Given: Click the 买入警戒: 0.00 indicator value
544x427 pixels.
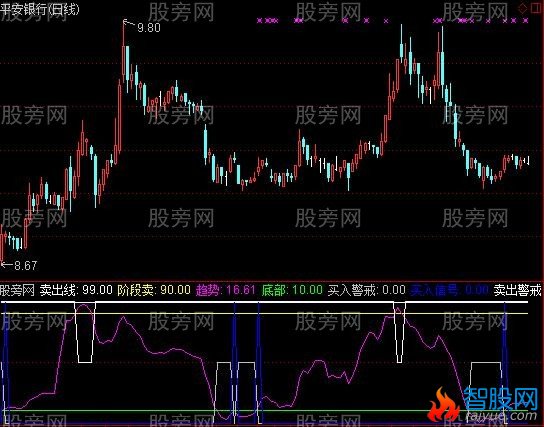Looking at the screenshot, I should tap(367, 290).
